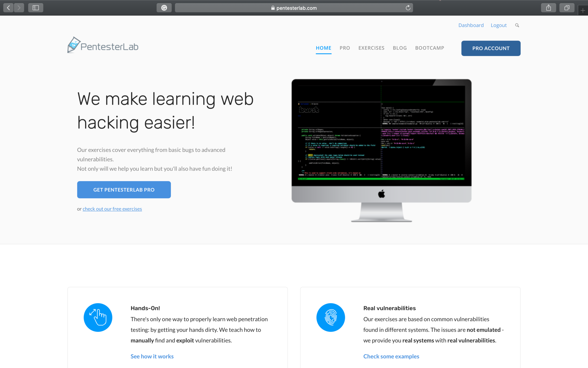Viewport: 588px width, 368px height.
Task: Click the site search magnifier icon
Action: click(517, 25)
